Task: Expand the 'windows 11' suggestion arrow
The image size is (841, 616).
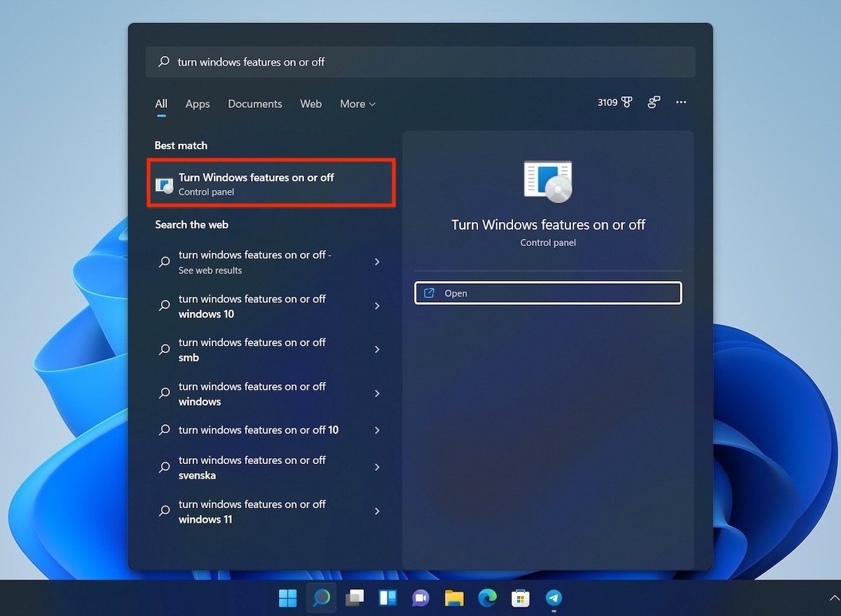Action: [x=377, y=511]
